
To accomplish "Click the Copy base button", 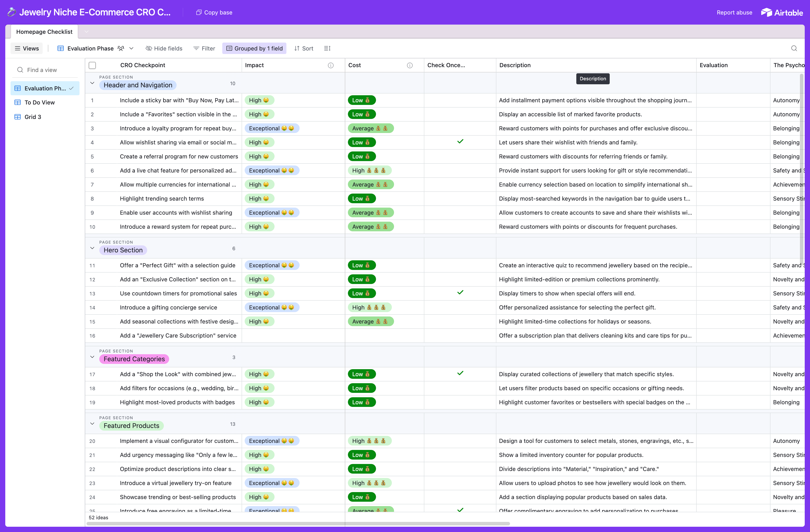I will pos(214,13).
